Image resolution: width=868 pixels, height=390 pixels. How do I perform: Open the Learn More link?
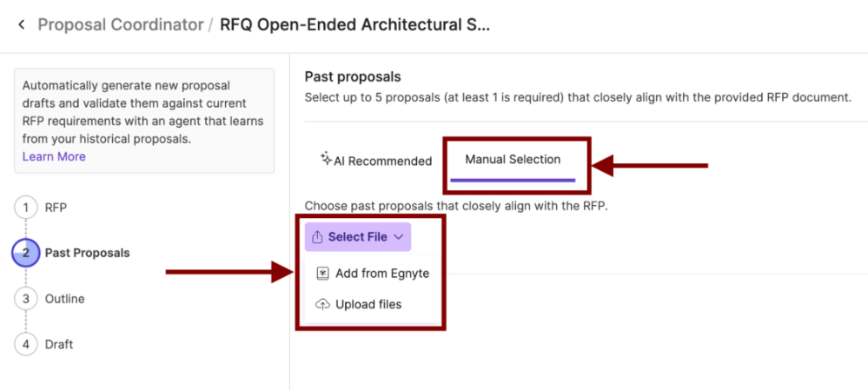click(54, 156)
